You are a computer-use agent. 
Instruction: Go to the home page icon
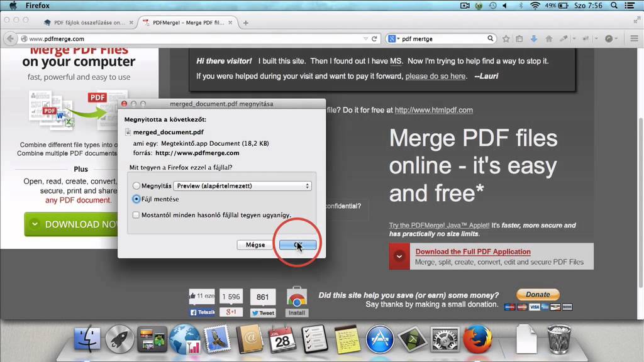point(548,38)
